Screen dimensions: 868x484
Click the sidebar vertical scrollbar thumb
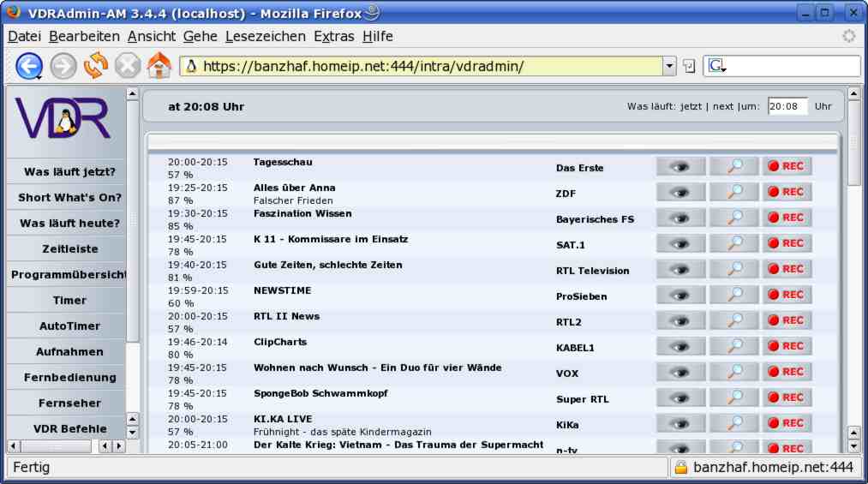tap(132, 221)
